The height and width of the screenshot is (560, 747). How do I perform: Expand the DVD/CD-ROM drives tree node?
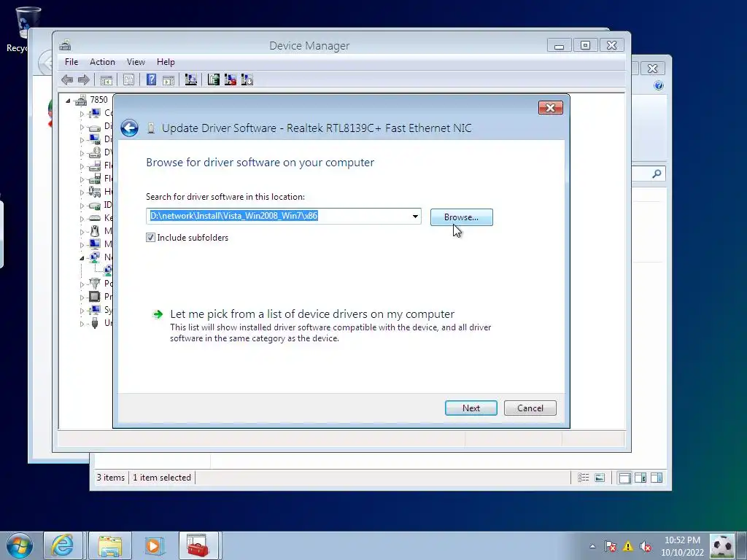tap(82, 153)
